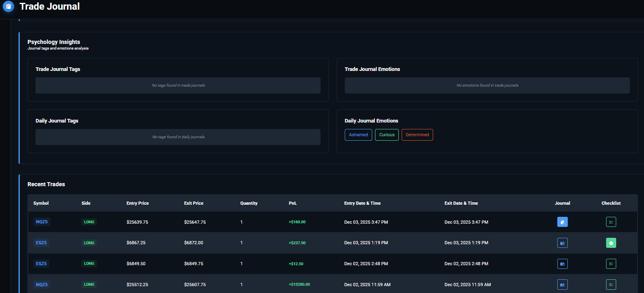Open the filled journal icon for NQZ5 Dec 03 trade
Viewport: 644px width, 293px height.
point(562,222)
